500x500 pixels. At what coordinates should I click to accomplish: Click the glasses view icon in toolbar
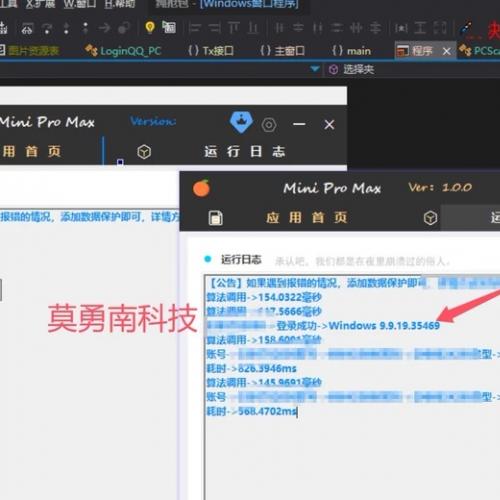pyautogui.click(x=27, y=29)
